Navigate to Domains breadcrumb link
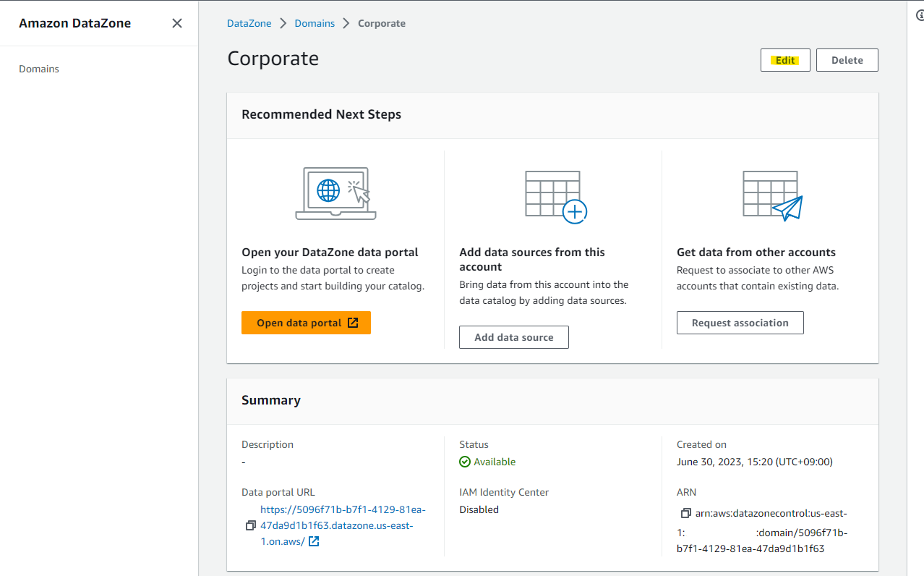Screen dimensions: 924x576 point(315,23)
